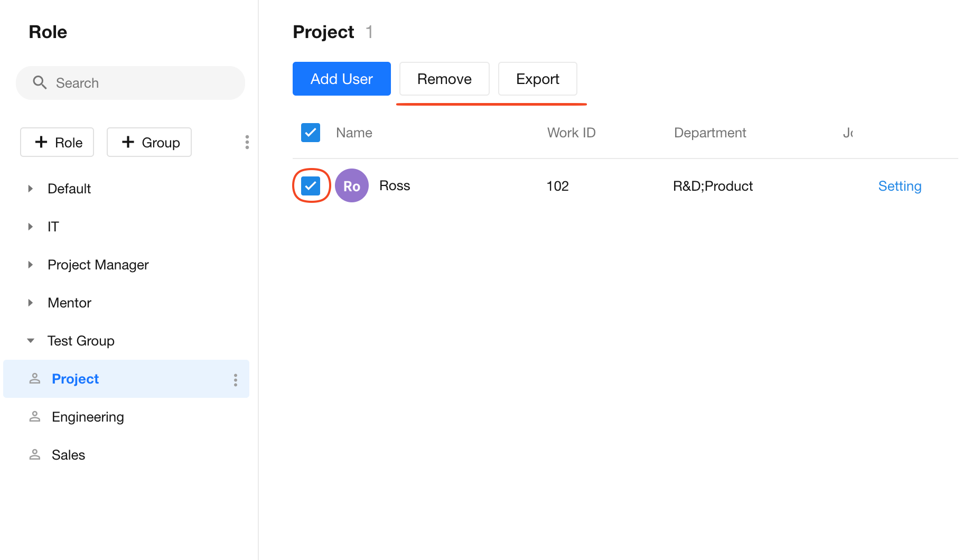Screen dimensions: 972x560
Task: Click the magnifier icon in the search box
Action: [40, 82]
